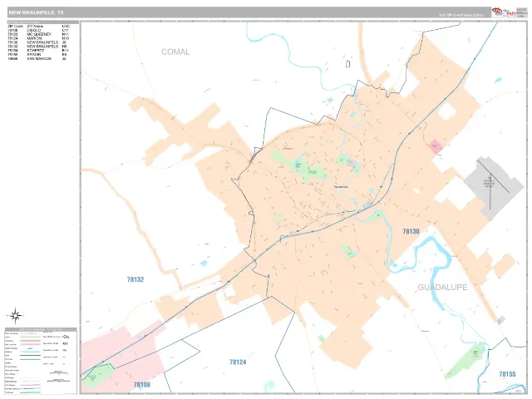
Task: Click the 78155 ZIP label on the map
Action: 507,374
